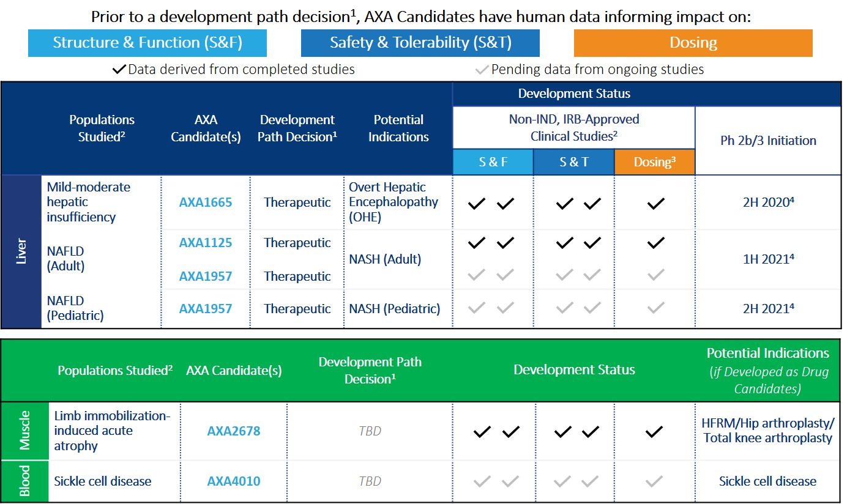Click 'TBD' in the AXA2678 row
Screen dimensions: 858x504
click(370, 431)
